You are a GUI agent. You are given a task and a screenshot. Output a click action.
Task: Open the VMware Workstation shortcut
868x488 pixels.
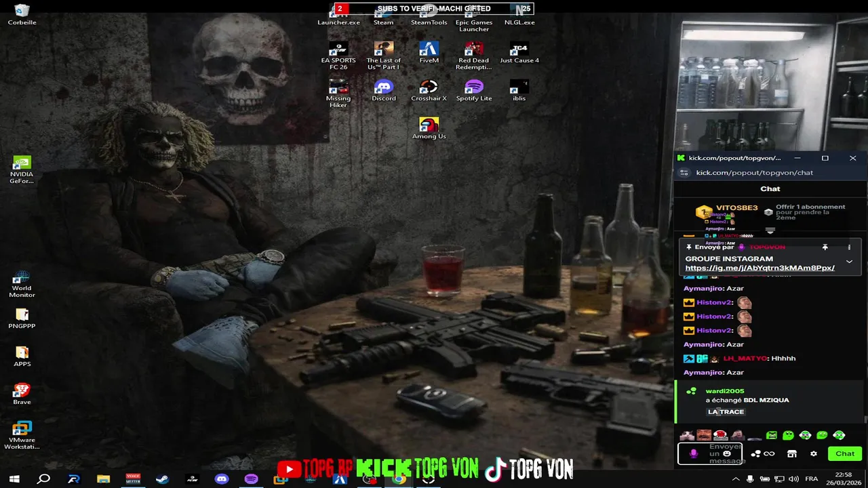point(22,436)
